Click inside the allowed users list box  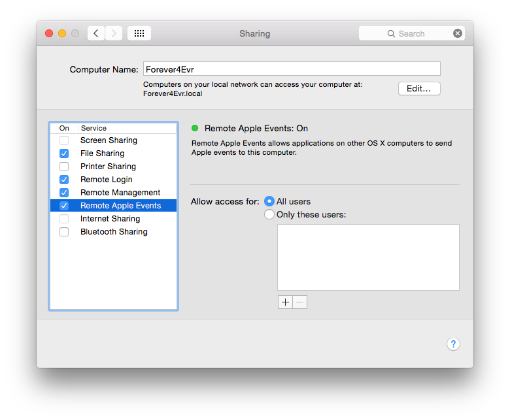(368, 257)
